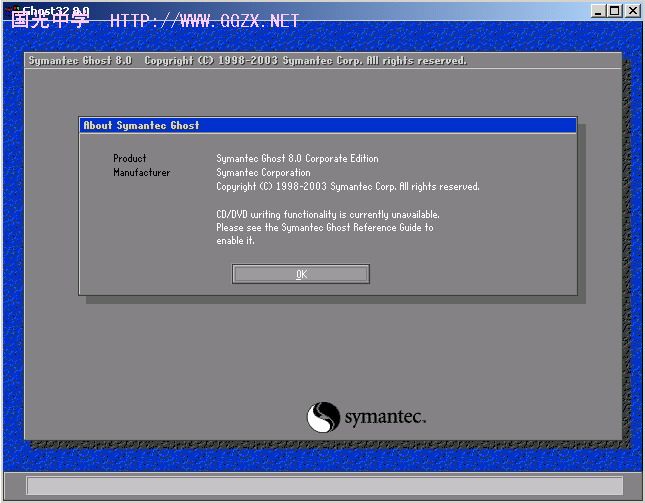The width and height of the screenshot is (645, 503).
Task: Minimize the Ghost32 window
Action: [598, 10]
